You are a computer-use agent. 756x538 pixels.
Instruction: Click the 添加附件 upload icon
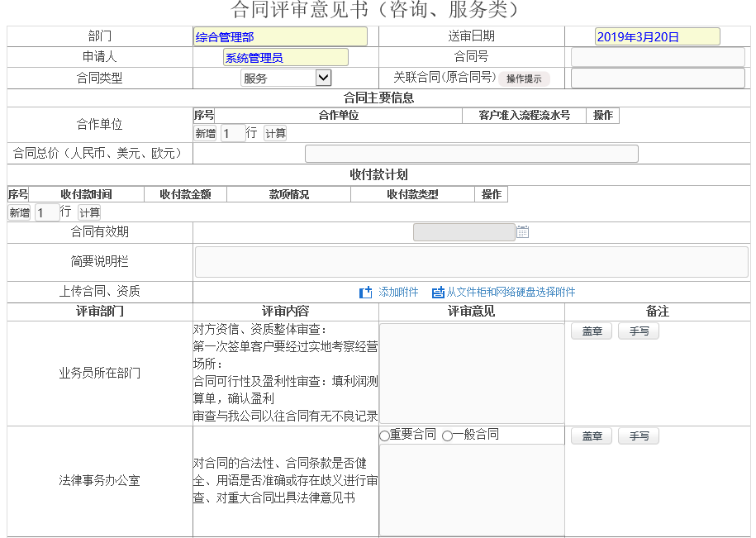366,293
